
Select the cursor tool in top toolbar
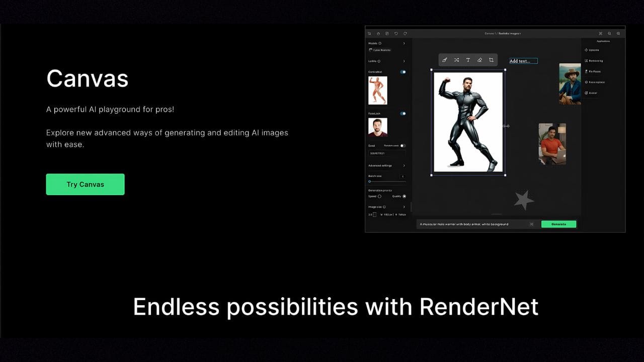[369, 33]
